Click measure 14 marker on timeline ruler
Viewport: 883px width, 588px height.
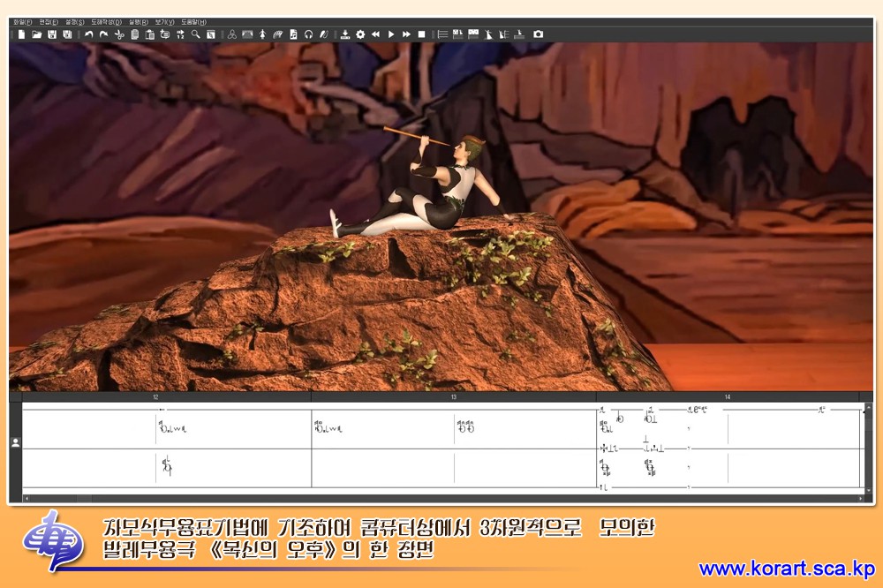728,397
